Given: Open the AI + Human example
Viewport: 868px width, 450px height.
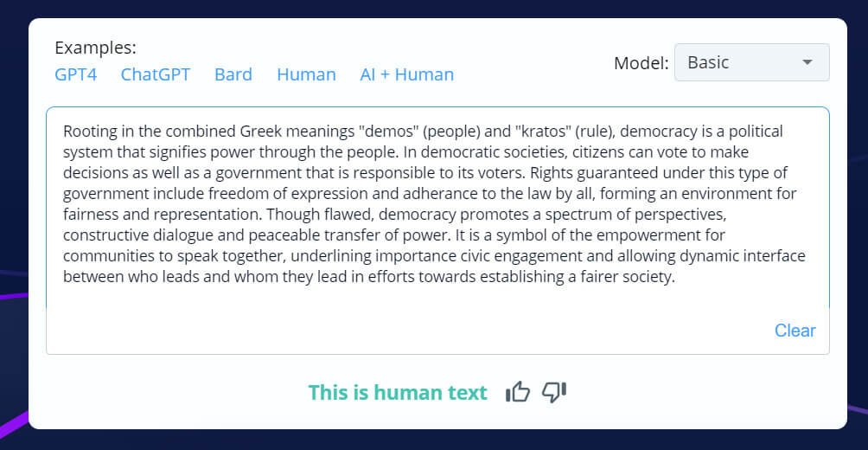Looking at the screenshot, I should 406,74.
